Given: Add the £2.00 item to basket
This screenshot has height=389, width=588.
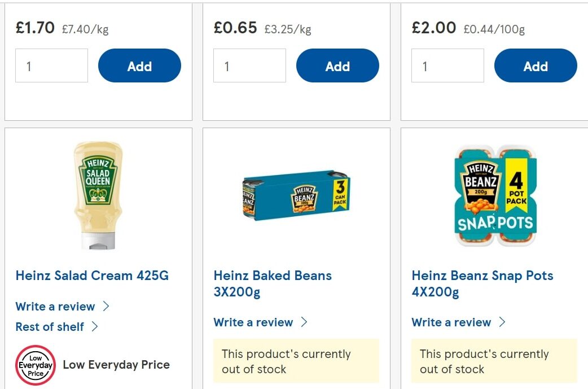Looking at the screenshot, I should (536, 66).
